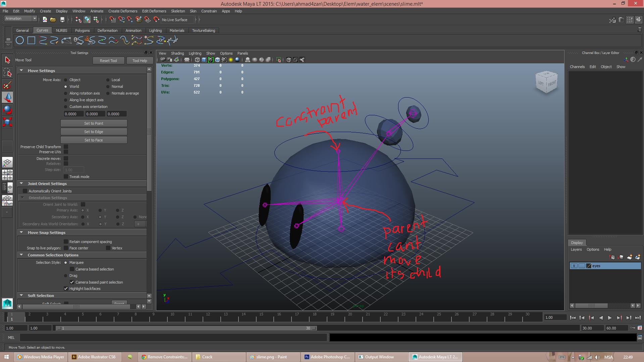The width and height of the screenshot is (644, 362).
Task: Expand the Soft Selection section
Action: [21, 296]
